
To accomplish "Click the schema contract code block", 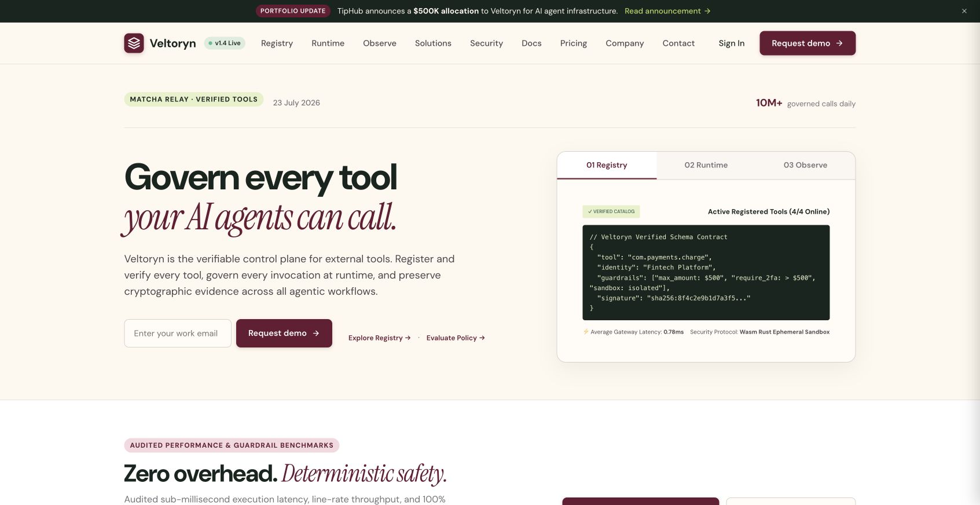I will [x=706, y=273].
